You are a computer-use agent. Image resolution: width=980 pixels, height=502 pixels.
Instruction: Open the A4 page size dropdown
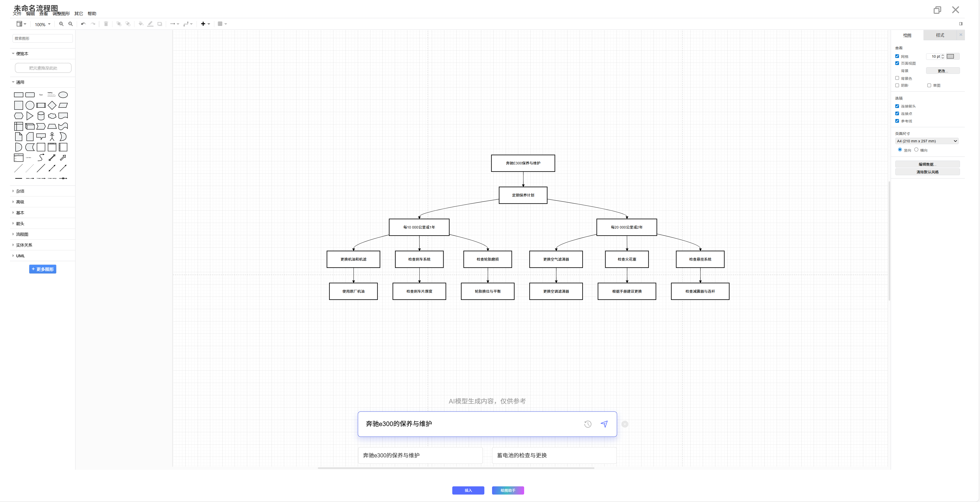pos(927,141)
